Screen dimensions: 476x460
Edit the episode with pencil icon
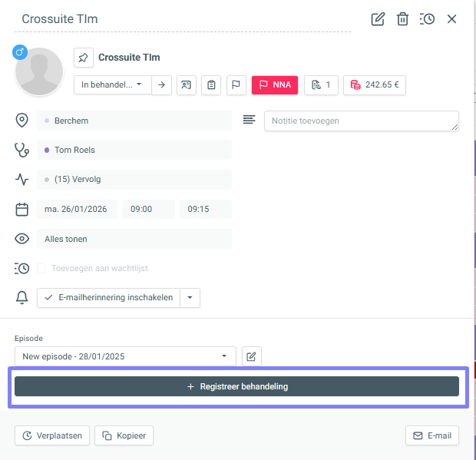coord(252,356)
